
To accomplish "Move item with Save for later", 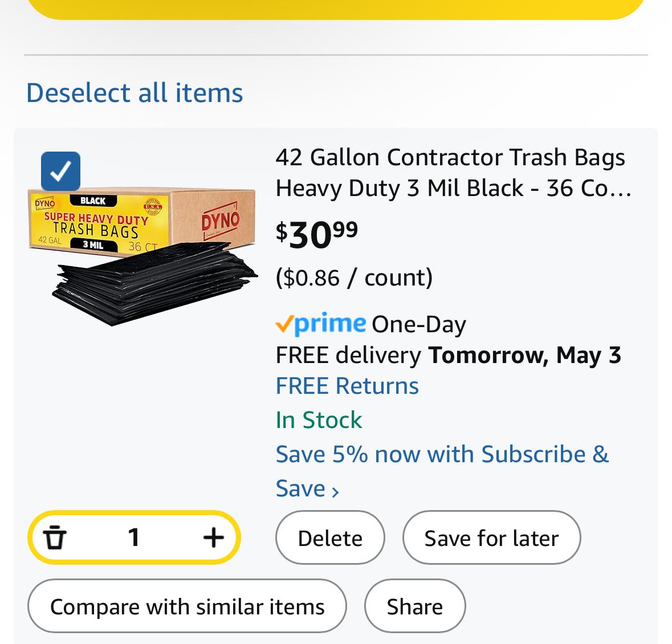I will [x=491, y=537].
